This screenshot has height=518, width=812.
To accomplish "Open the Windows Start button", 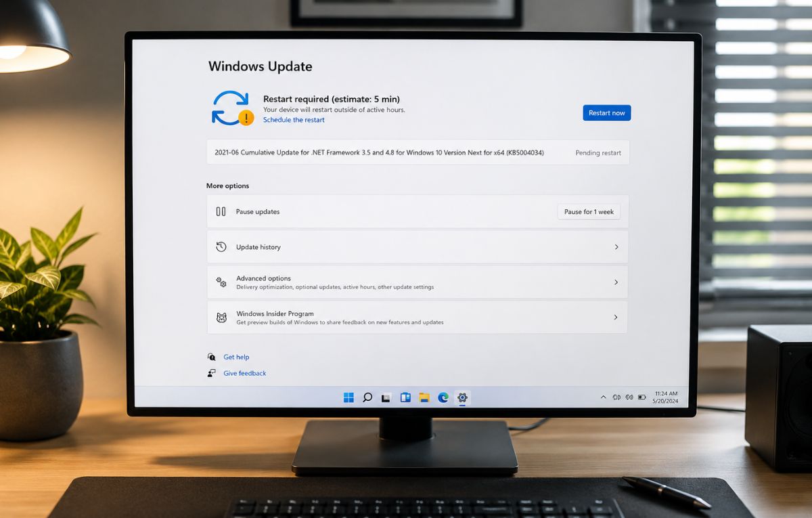I will [x=348, y=397].
